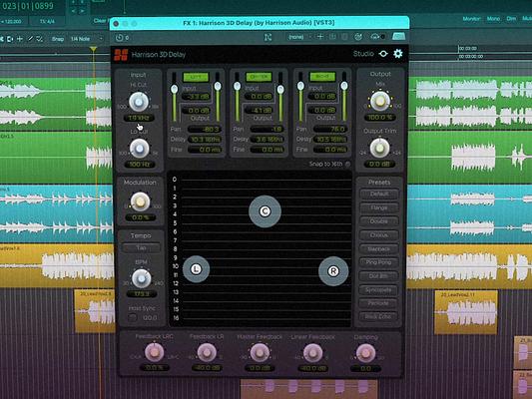Viewport: 532px width, 399px height.
Task: Load the Ping Pong preset
Action: point(379,262)
